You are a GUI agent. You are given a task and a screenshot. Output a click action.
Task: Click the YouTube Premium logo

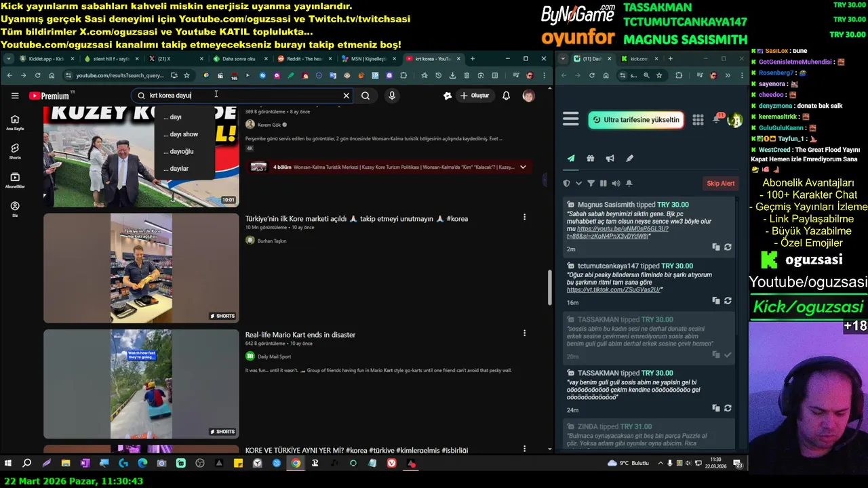tap(50, 96)
